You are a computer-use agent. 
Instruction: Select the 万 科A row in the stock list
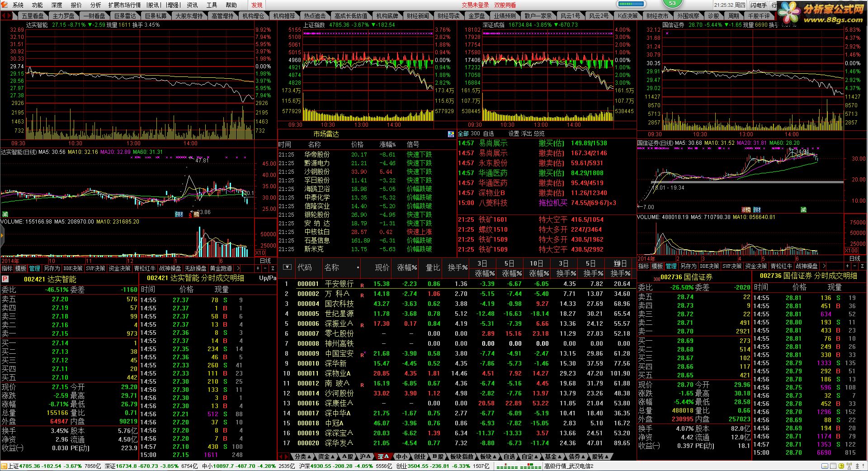point(457,294)
